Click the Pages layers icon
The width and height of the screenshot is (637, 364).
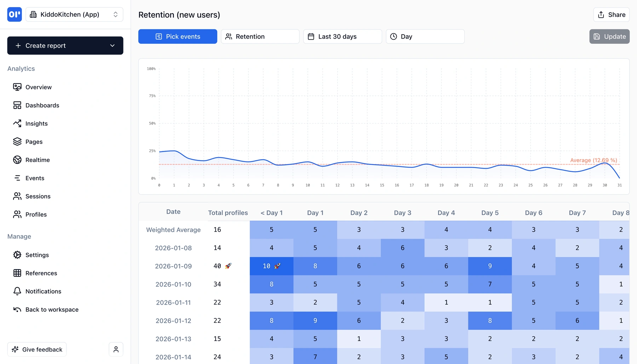pos(17,141)
